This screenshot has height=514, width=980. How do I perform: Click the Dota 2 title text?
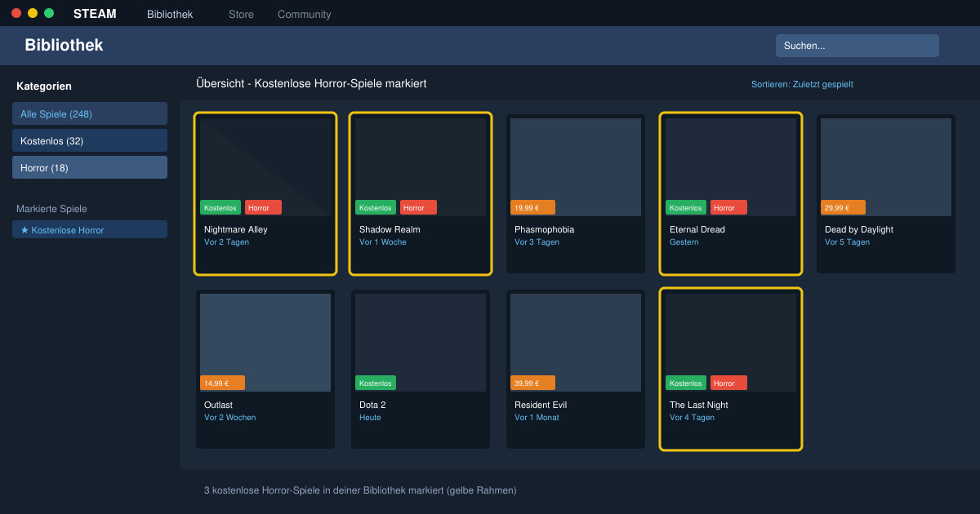(372, 405)
